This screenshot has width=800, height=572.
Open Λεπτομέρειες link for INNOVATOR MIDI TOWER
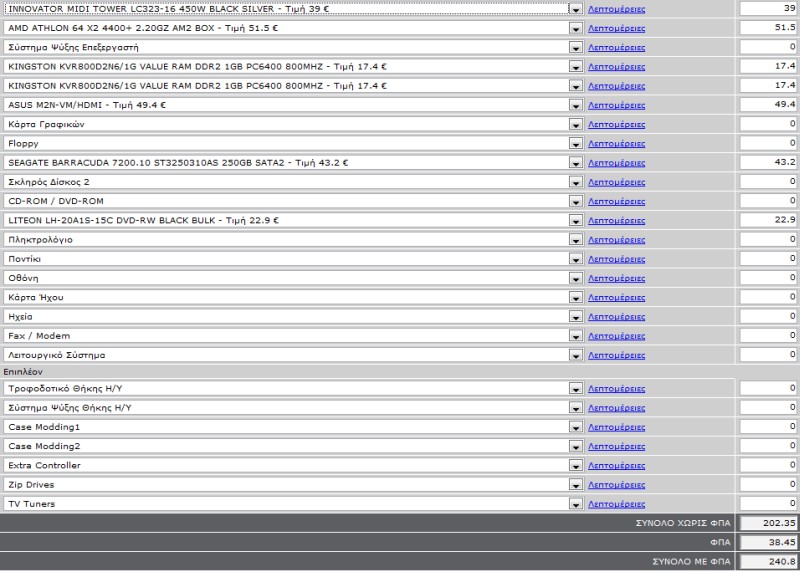[616, 9]
